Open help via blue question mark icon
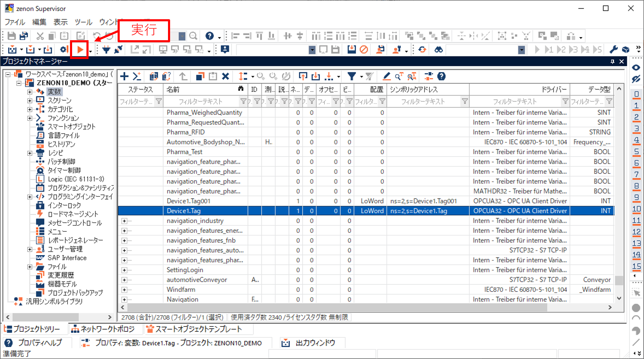The image size is (644, 359). coord(209,36)
